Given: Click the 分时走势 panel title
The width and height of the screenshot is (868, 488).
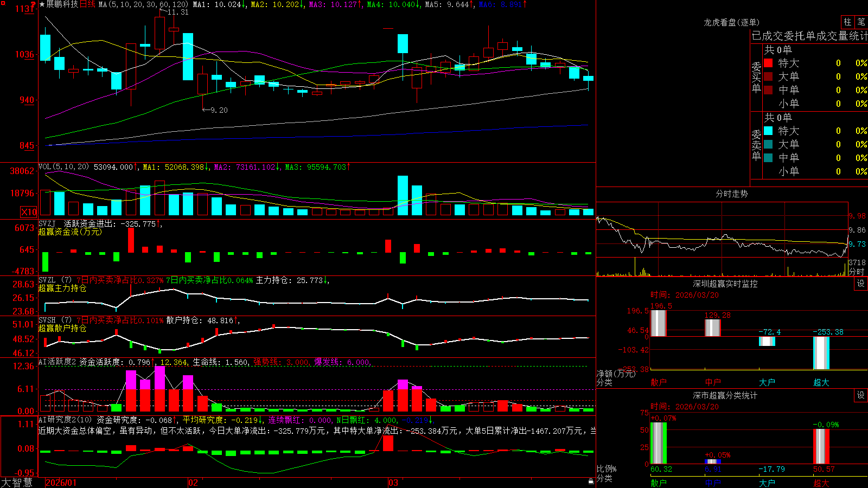Looking at the screenshot, I should pos(731,194).
